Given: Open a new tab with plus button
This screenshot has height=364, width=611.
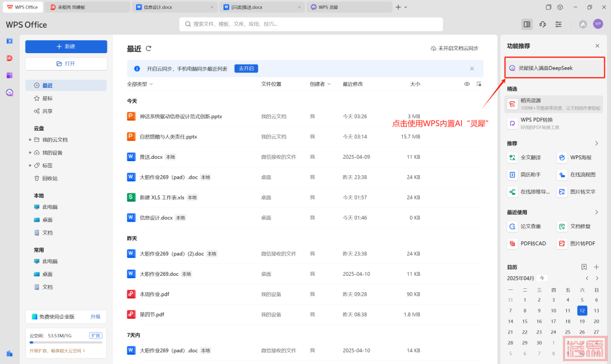Looking at the screenshot, I should point(398,7).
